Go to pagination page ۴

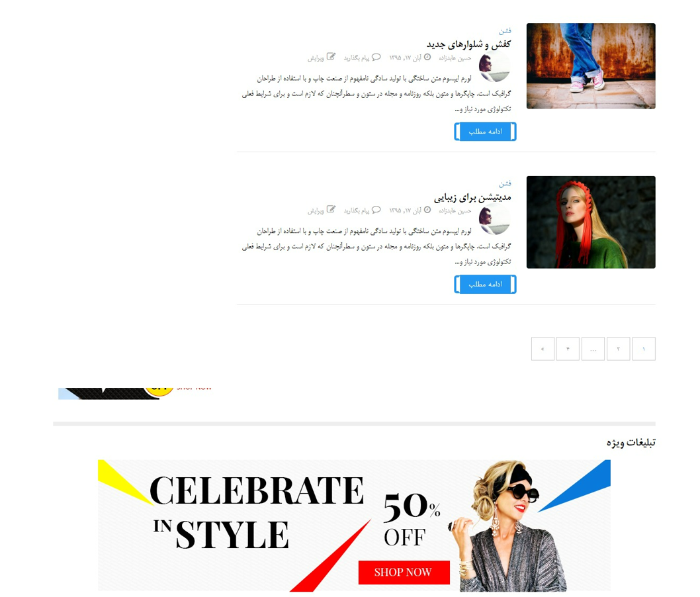[x=568, y=349]
